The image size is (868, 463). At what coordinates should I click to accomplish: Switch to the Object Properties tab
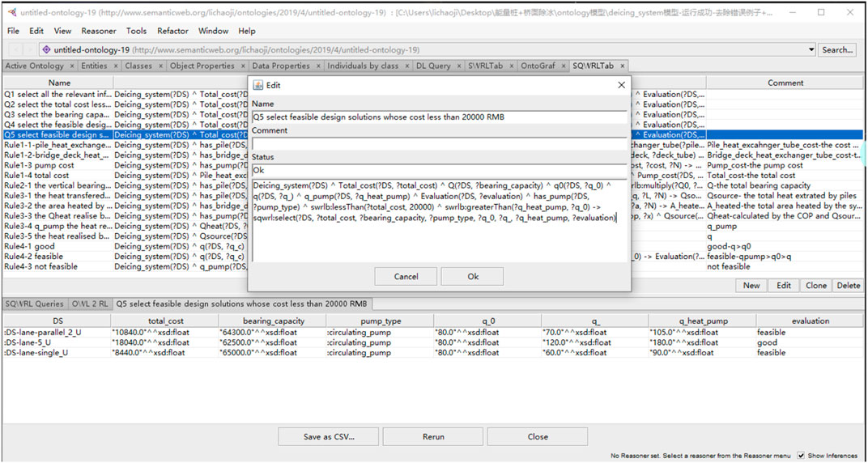coord(202,66)
